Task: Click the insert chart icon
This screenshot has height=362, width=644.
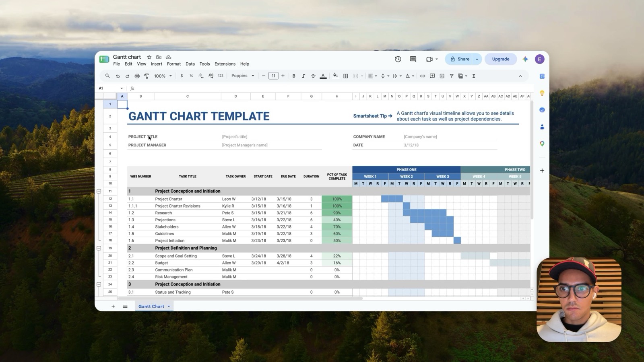Action: [x=442, y=76]
